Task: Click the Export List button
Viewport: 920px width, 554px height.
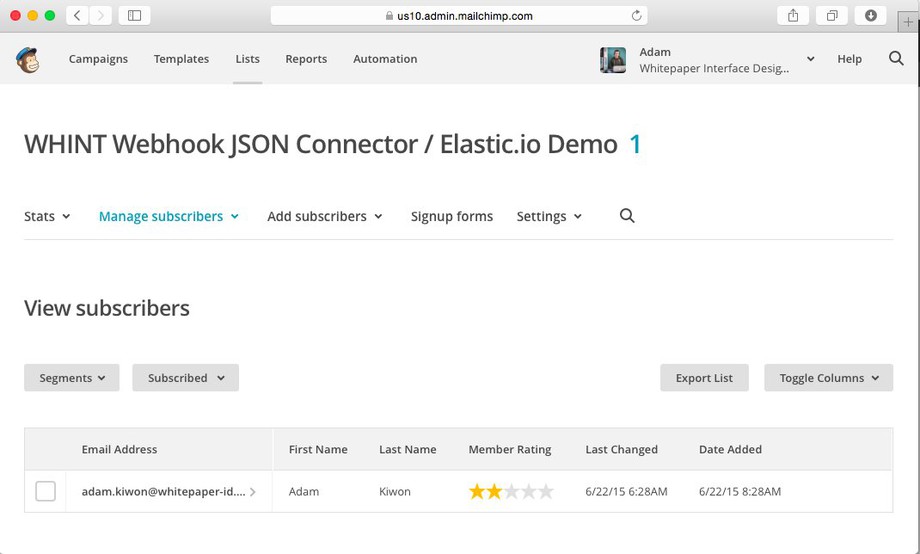Action: (x=704, y=377)
